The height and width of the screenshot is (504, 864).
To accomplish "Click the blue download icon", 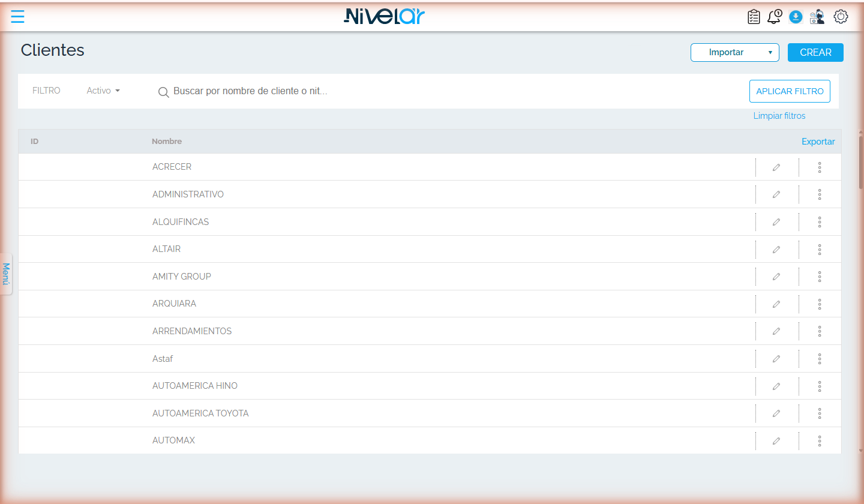I will pos(796,17).
